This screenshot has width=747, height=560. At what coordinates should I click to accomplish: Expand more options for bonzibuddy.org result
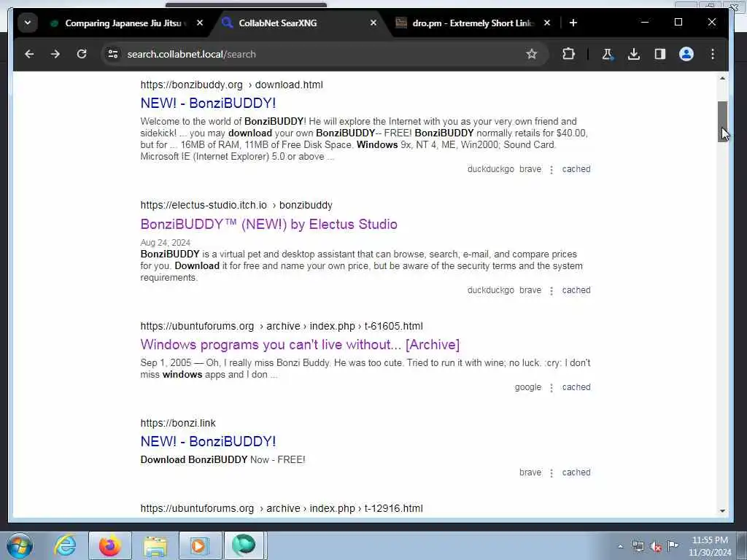[551, 169]
